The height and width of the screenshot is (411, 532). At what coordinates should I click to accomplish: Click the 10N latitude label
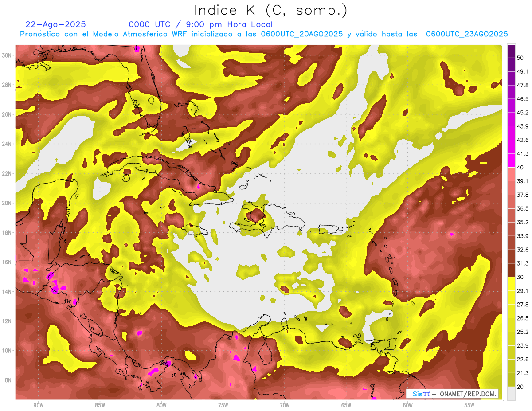7,350
